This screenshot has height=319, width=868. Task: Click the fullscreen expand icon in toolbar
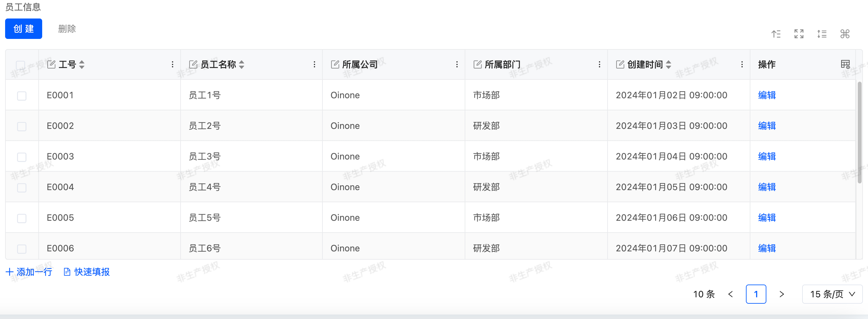coord(799,33)
